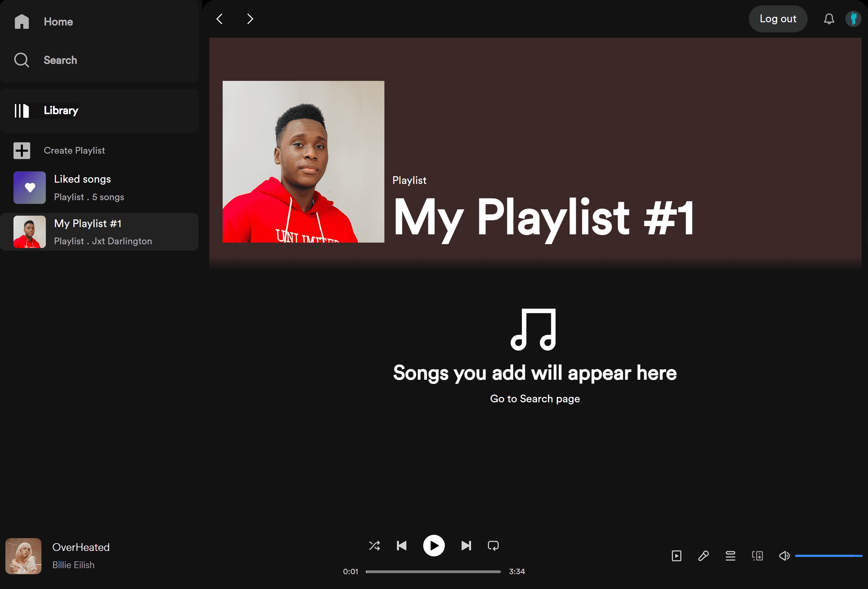Mute the volume speaker icon
The image size is (868, 589).
784,556
